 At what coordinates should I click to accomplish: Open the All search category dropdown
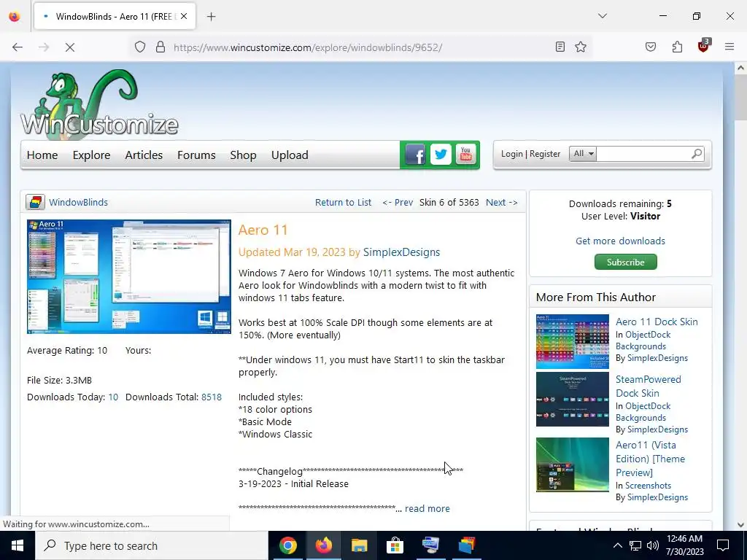point(583,154)
